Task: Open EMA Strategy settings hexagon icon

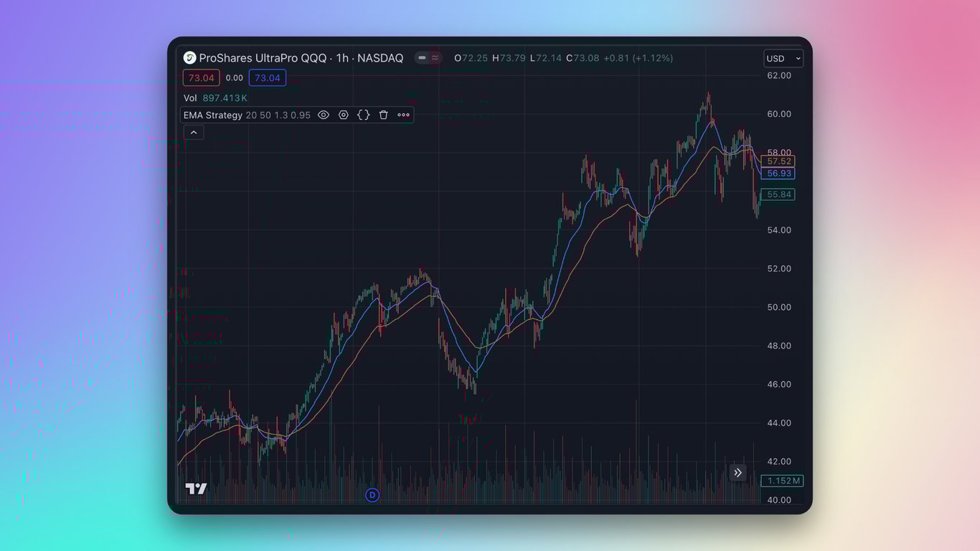Action: tap(344, 115)
